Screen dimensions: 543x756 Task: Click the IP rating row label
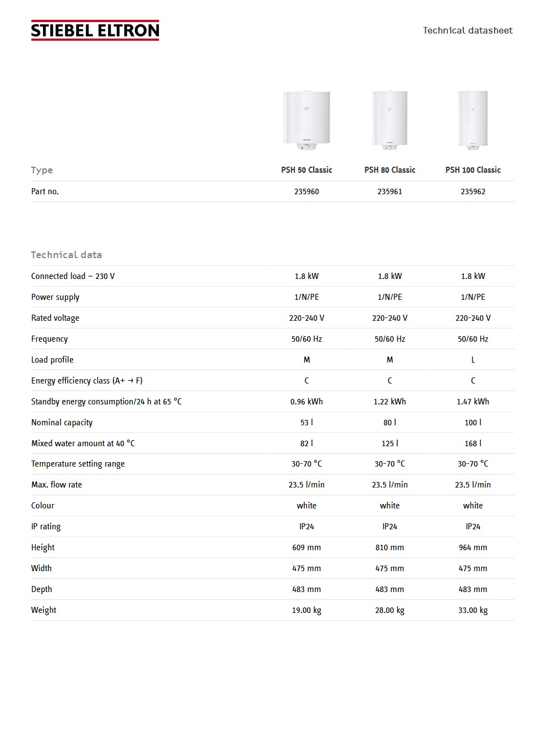[46, 527]
